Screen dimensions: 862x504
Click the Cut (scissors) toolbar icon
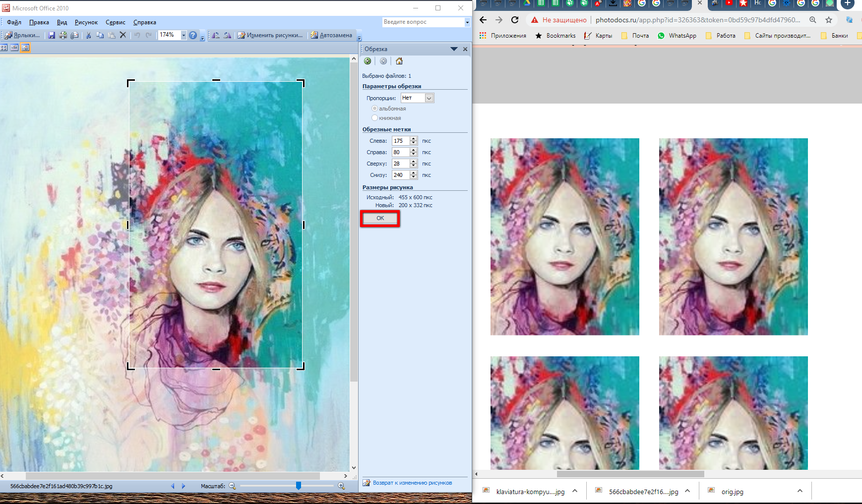[88, 35]
